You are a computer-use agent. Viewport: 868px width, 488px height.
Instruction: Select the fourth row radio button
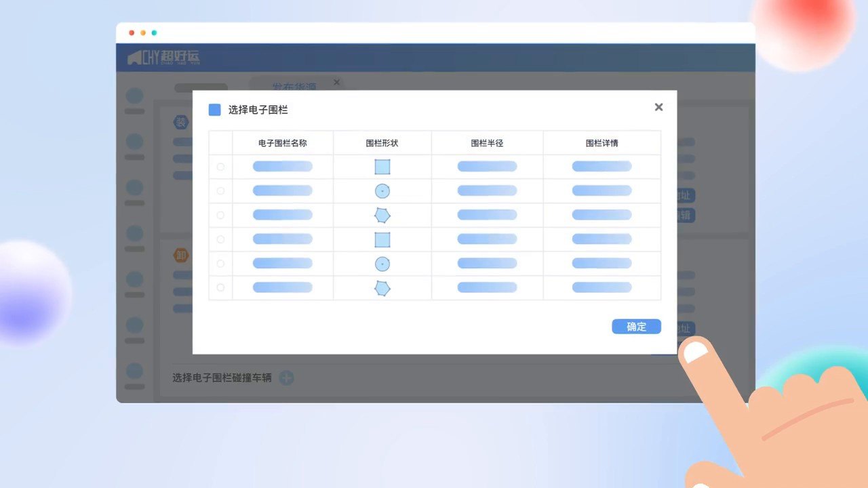[220, 239]
